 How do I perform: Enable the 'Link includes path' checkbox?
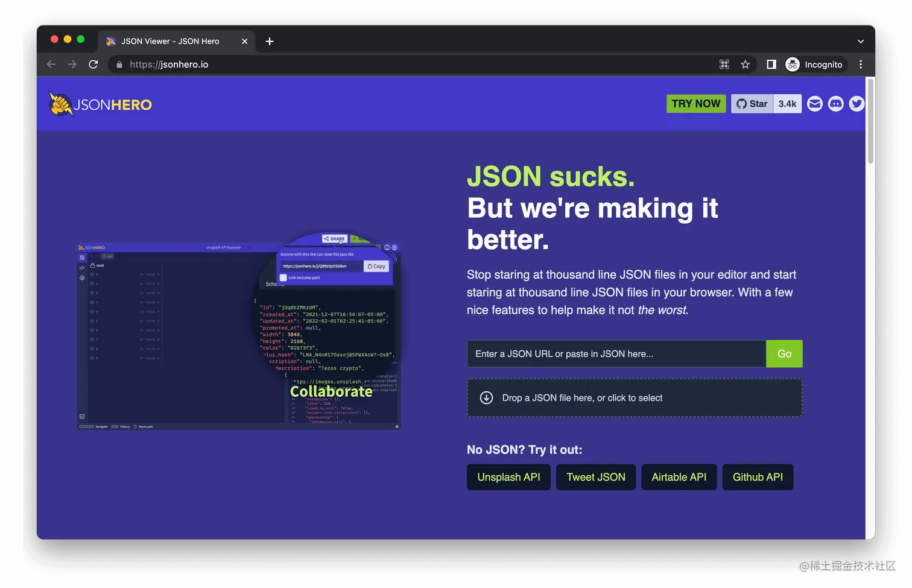point(283,277)
